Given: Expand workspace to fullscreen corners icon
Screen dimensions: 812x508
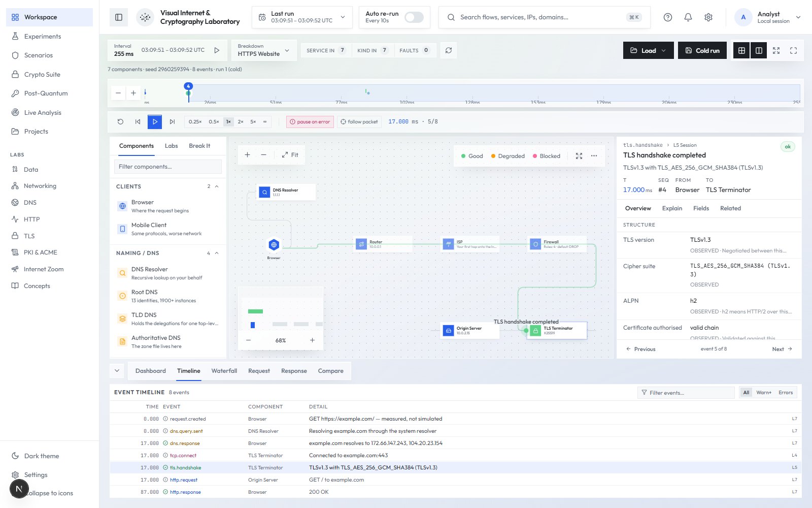Looking at the screenshot, I should point(793,50).
